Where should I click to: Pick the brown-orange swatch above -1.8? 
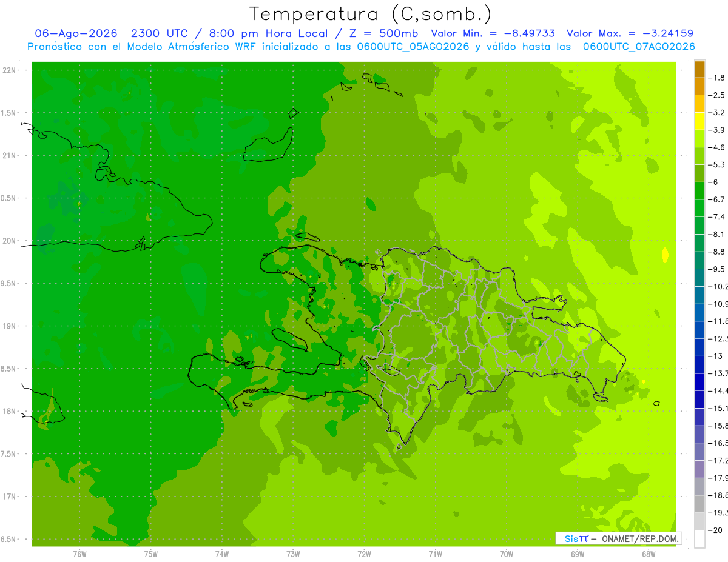tap(699, 69)
